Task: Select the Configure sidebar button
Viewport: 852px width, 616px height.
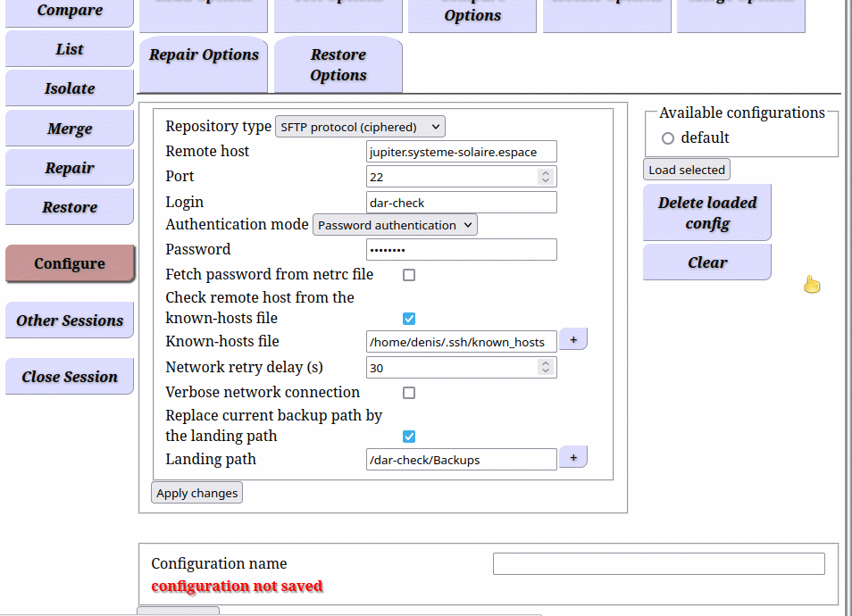Action: click(70, 263)
